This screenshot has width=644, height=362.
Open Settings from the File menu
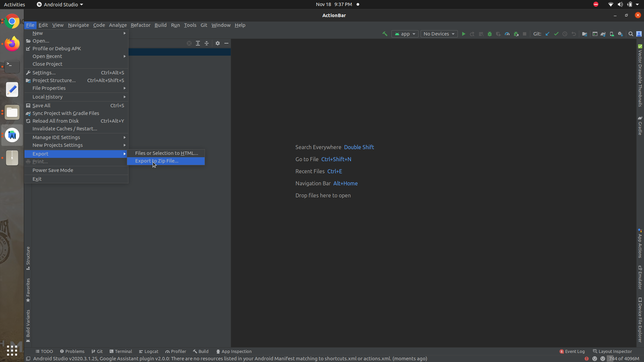(x=76, y=73)
